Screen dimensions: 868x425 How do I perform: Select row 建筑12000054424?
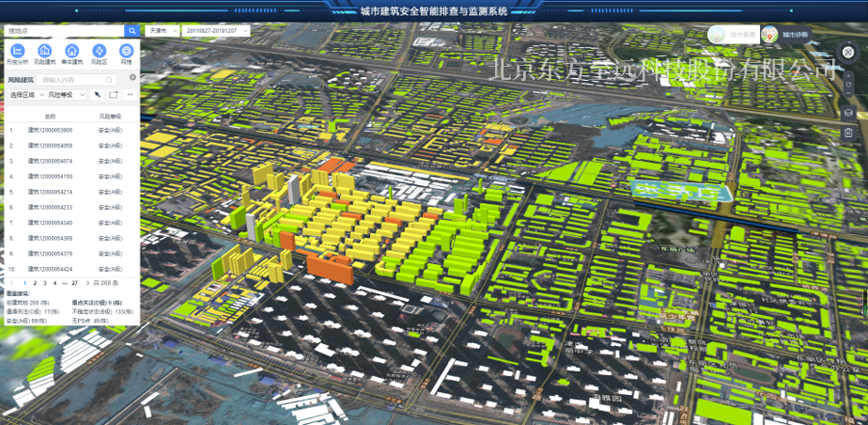click(72, 269)
